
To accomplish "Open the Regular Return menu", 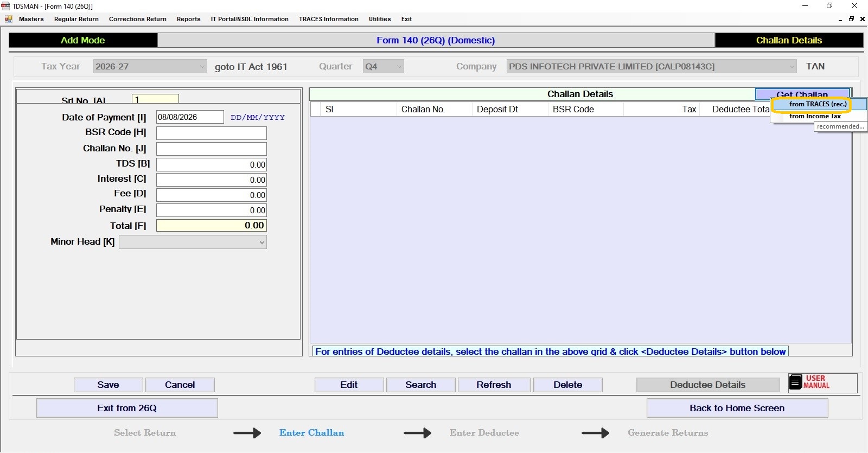I will point(76,19).
